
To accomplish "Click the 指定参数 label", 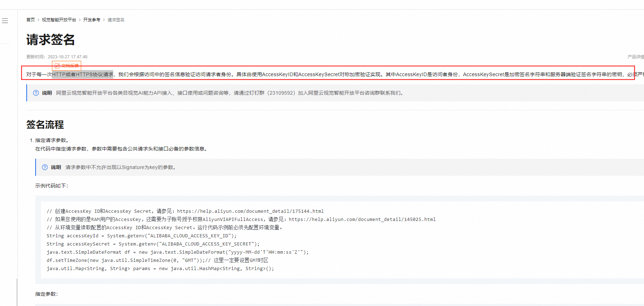I will coord(46,294).
